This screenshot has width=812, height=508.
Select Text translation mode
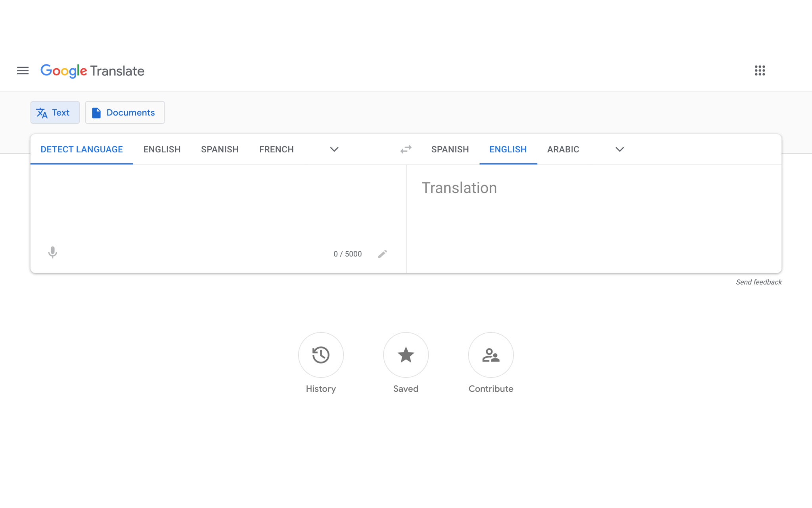pyautogui.click(x=55, y=112)
